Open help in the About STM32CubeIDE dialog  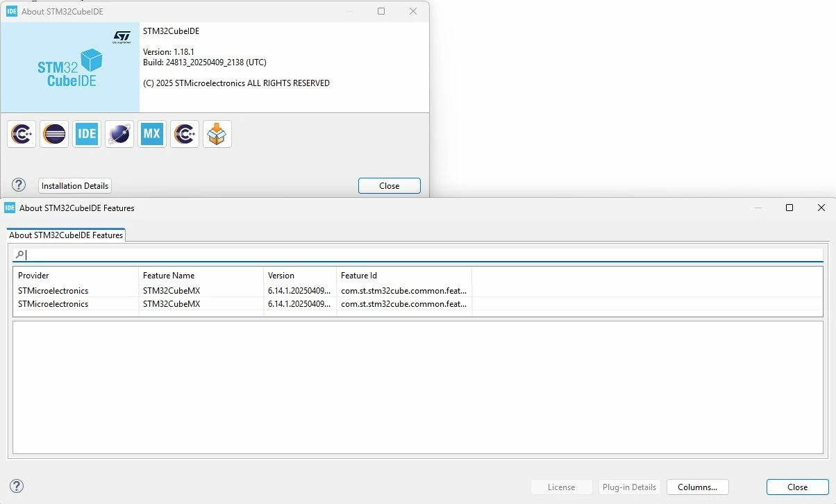pos(19,185)
